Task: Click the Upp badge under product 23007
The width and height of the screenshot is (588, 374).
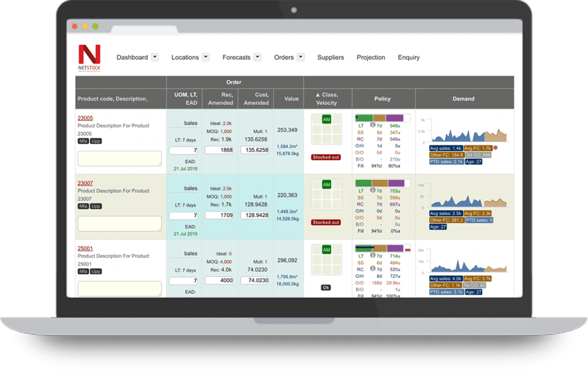Action: pyautogui.click(x=96, y=205)
